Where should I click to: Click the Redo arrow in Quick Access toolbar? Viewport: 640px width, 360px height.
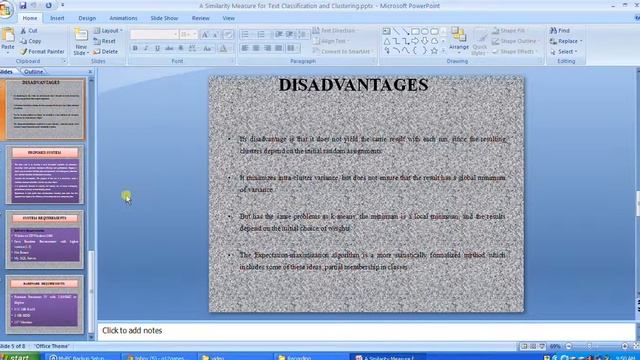(48, 5)
